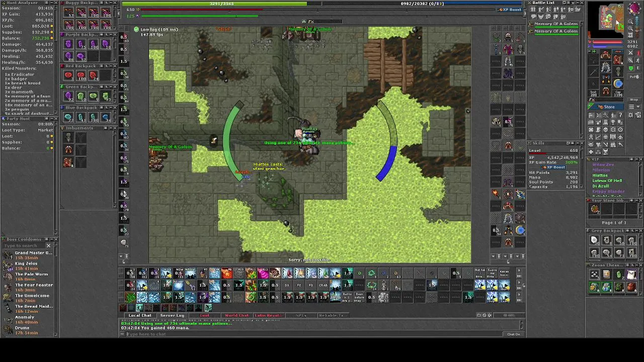Click the first Battle List filter icon
This screenshot has width=644, height=362.
tap(533, 9)
